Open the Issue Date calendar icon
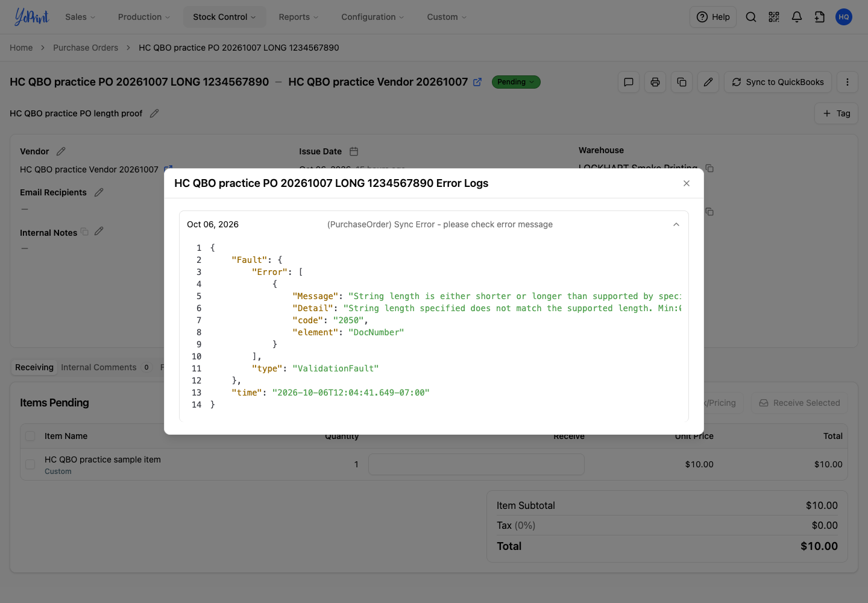This screenshot has width=868, height=603. (x=354, y=151)
